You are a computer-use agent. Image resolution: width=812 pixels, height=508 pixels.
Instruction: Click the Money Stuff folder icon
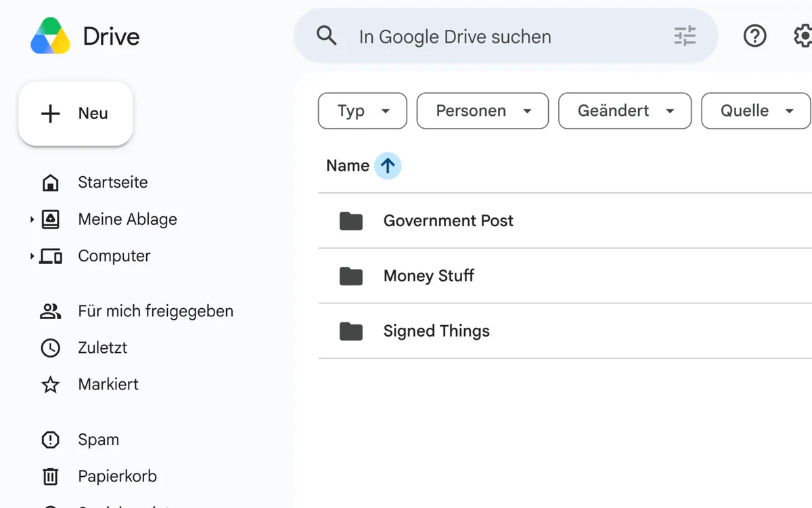[x=351, y=276]
